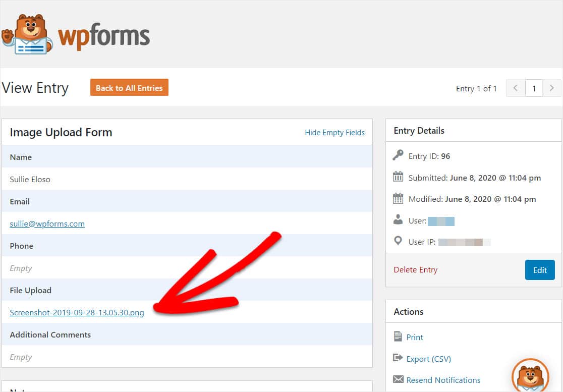Click the entry page number field

click(534, 88)
